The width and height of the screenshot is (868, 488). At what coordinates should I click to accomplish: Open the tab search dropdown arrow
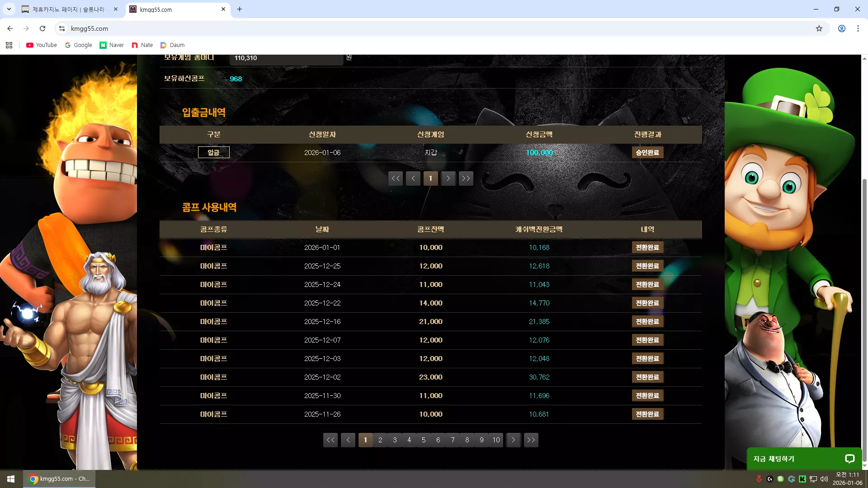click(x=9, y=9)
